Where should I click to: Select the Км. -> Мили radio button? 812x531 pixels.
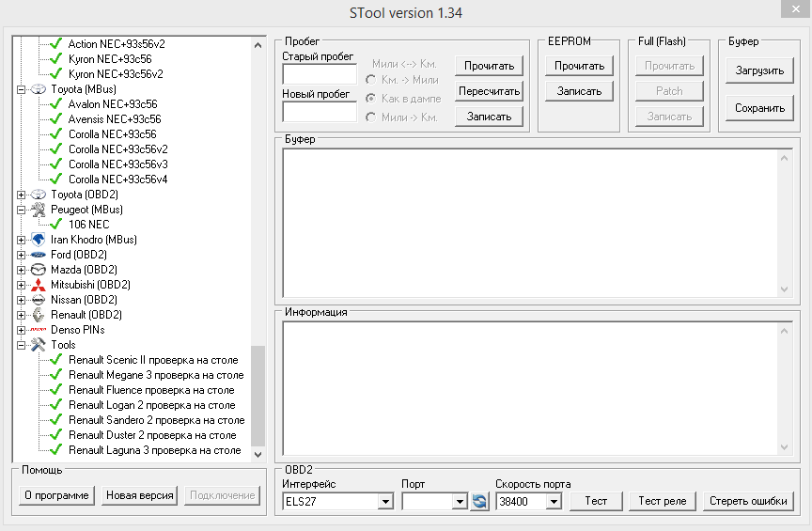371,80
